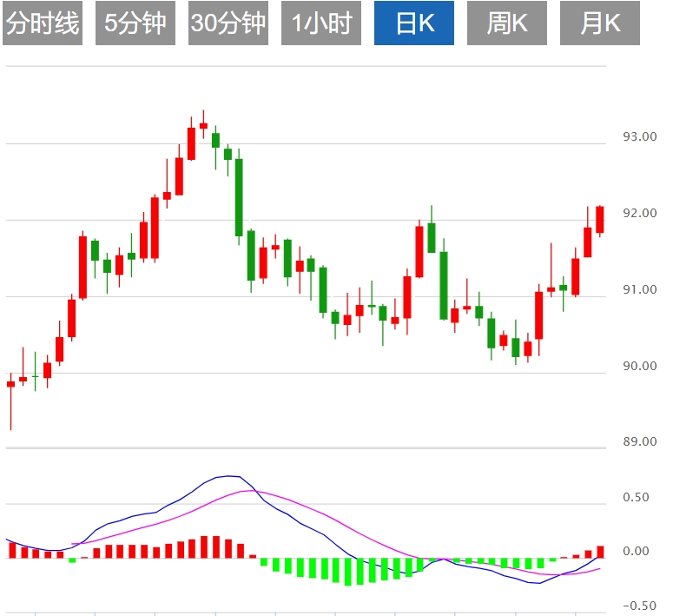
Task: Click the tall green candle falling from 92.80
Action: (239, 197)
